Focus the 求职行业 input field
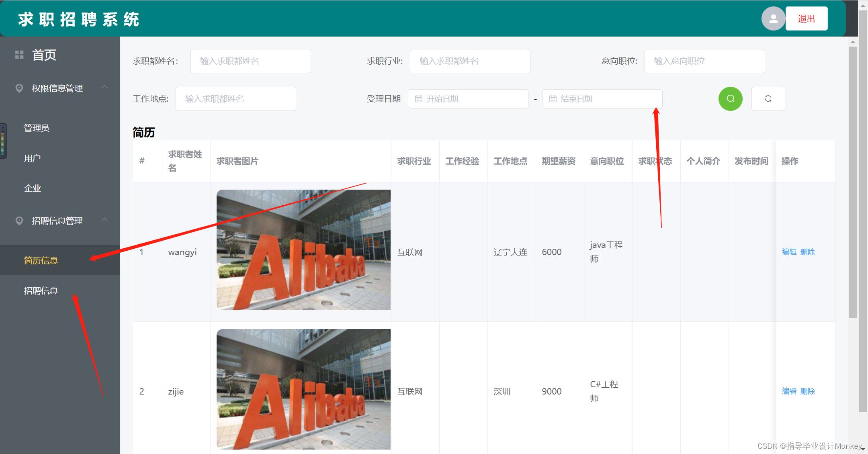Screen dimensions: 868x454 pyautogui.click(x=470, y=61)
